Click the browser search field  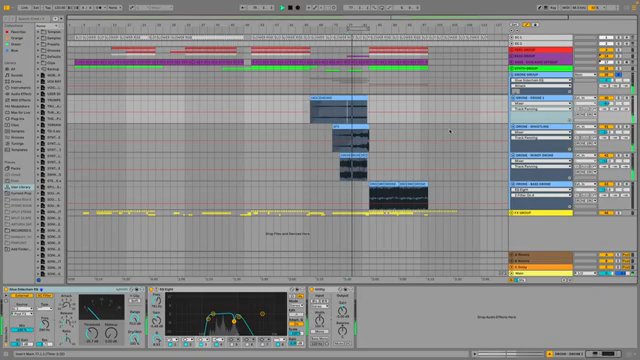coord(34,19)
